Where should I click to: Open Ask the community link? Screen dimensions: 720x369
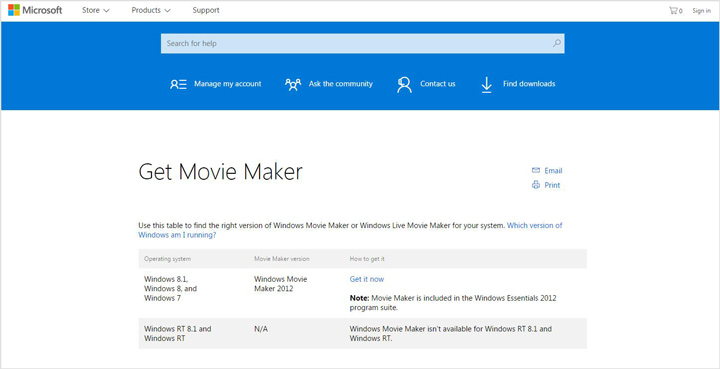point(341,84)
